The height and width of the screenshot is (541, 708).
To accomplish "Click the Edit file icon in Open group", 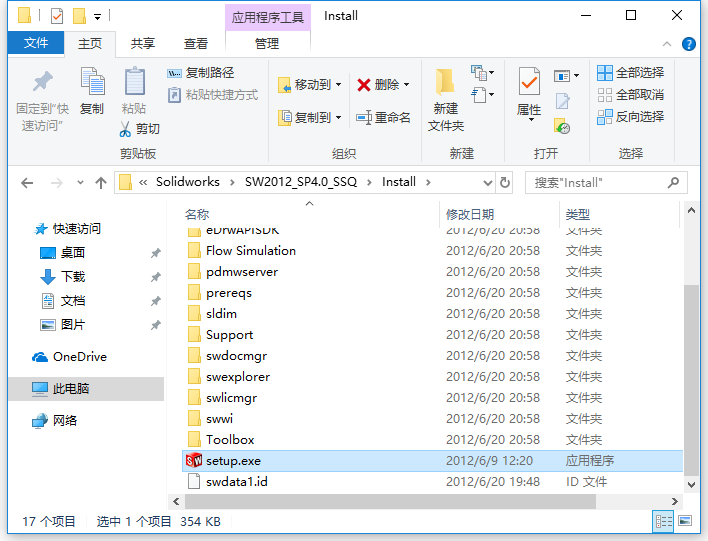I will pos(562,101).
